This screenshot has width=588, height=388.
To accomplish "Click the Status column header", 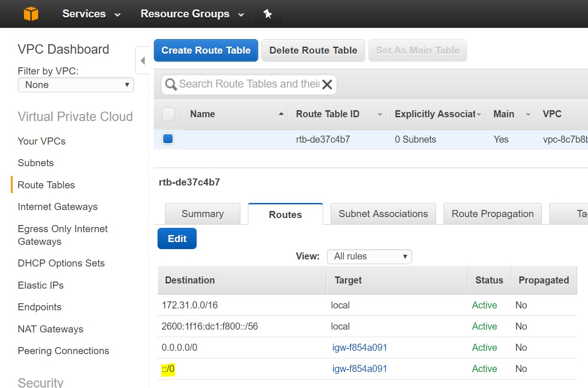I will pyautogui.click(x=489, y=280).
